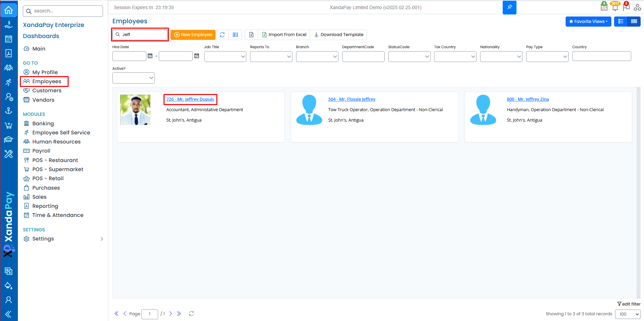
Task: Open the Job Title filter dropdown
Action: click(225, 57)
